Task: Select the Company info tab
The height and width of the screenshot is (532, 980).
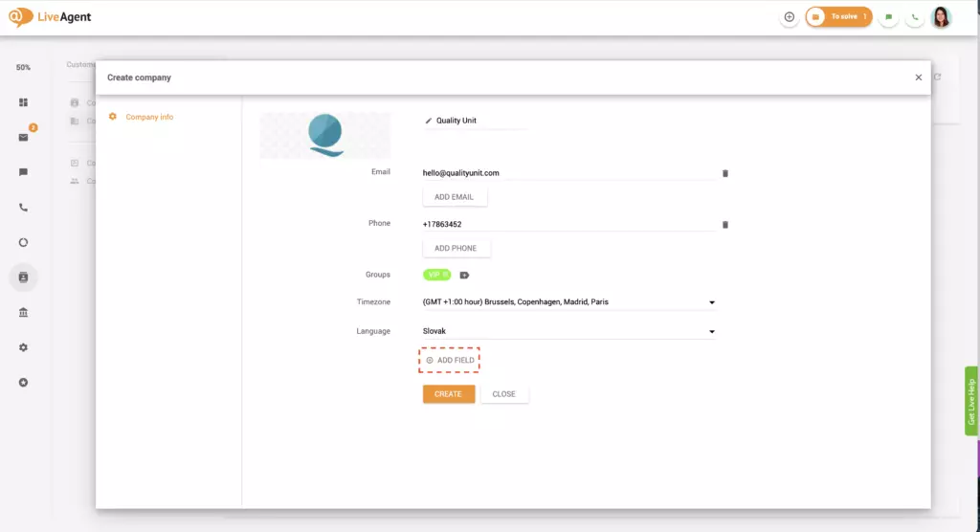Action: 149,117
